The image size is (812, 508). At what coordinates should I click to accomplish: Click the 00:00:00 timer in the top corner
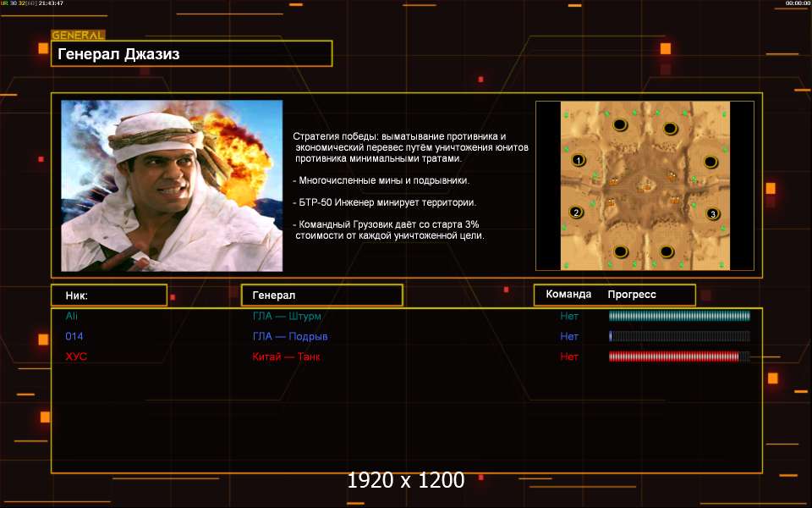pos(798,3)
